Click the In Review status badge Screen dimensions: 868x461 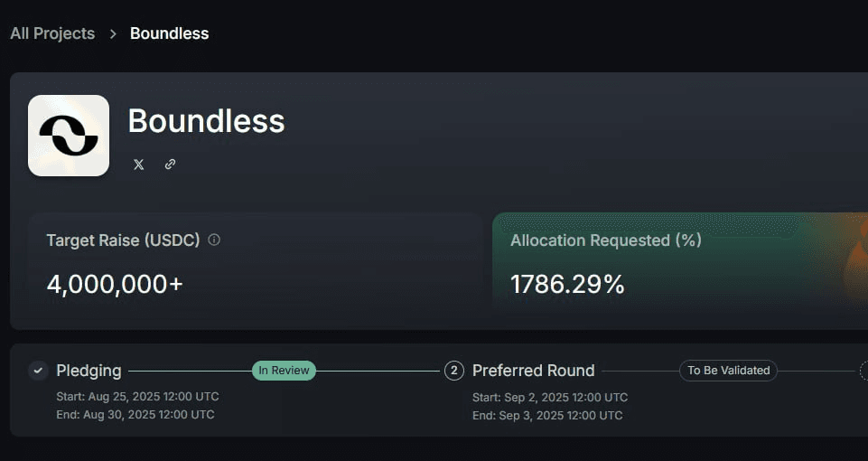click(x=284, y=371)
